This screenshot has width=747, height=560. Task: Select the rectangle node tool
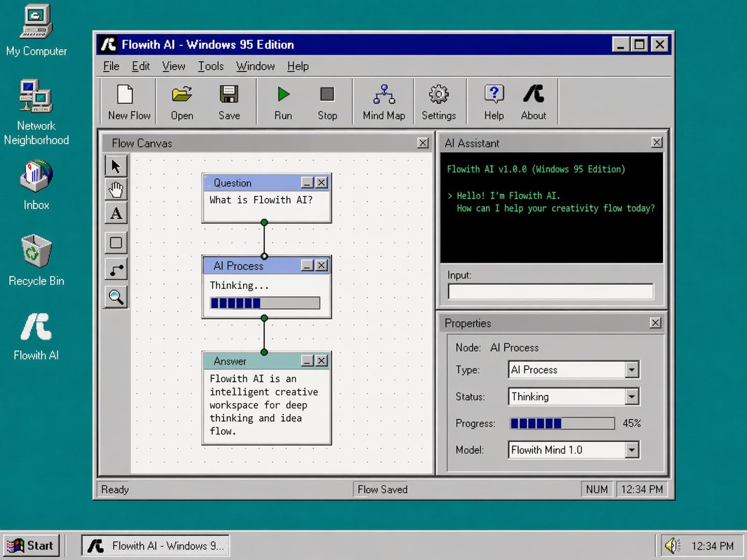click(116, 243)
